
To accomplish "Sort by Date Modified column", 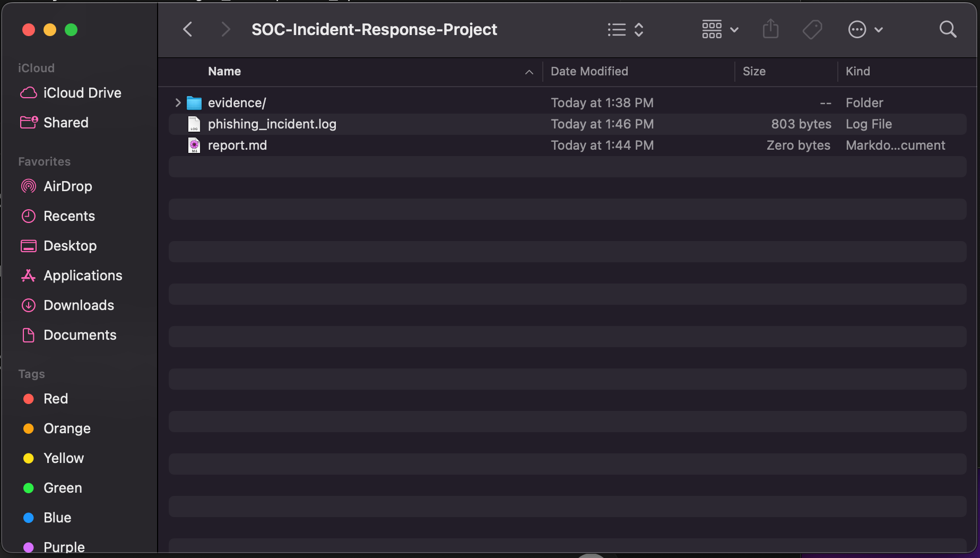I will (x=589, y=71).
